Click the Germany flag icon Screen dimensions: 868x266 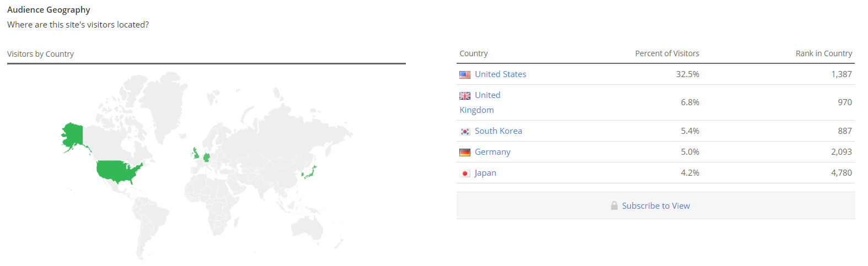pyautogui.click(x=465, y=152)
